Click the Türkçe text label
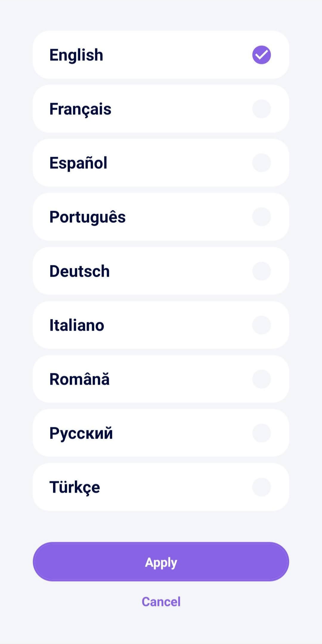The image size is (322, 644). 75,487
